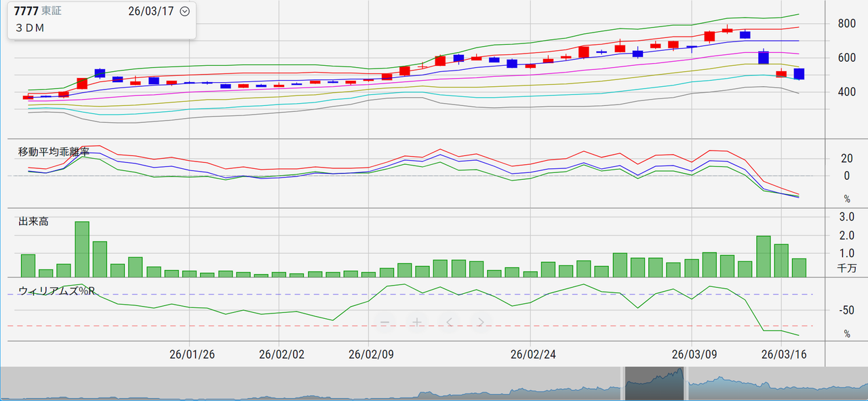
Task: Click the 26/03/09 date axis label
Action: (x=694, y=354)
